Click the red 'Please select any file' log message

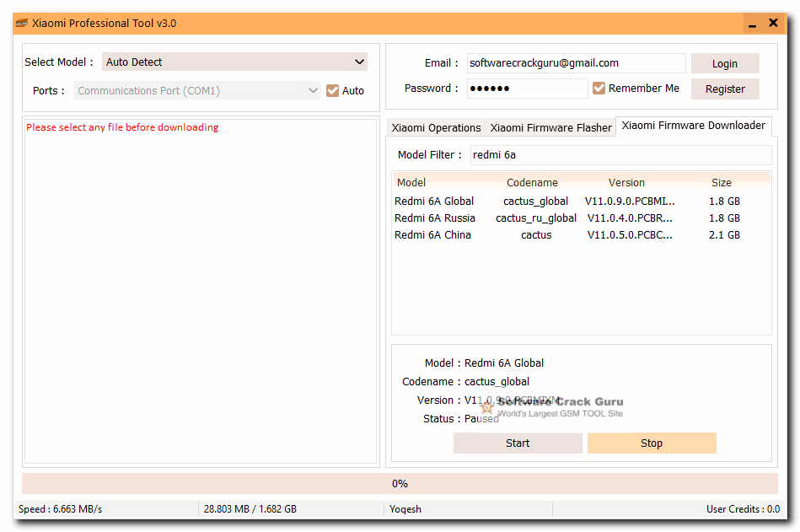point(122,127)
